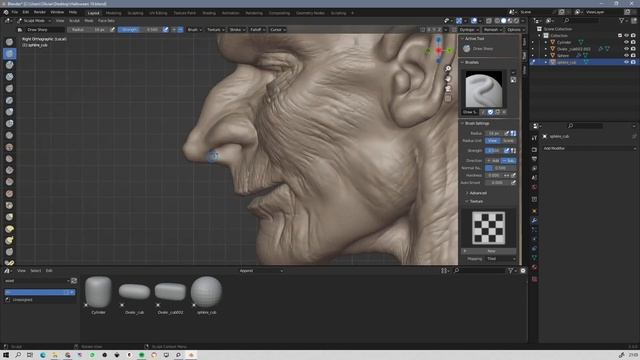Select the Snake Hook brush tool
This screenshot has height=360, width=640.
(x=9, y=240)
